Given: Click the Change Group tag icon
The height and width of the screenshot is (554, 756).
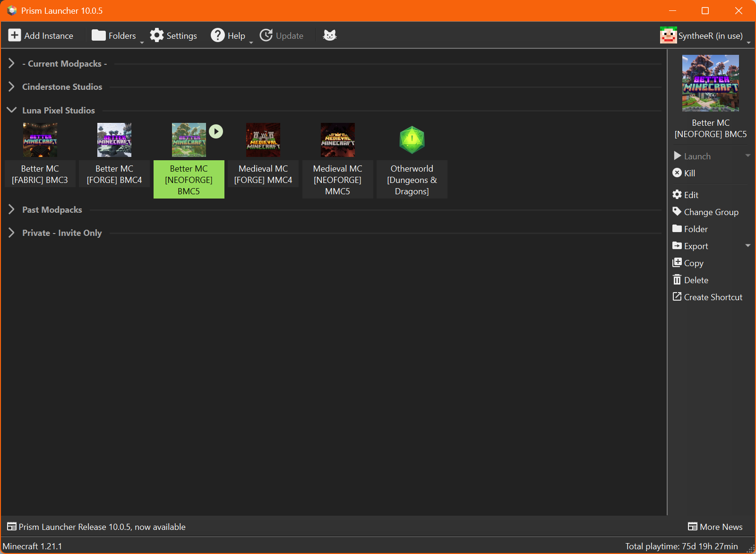Looking at the screenshot, I should pyautogui.click(x=677, y=212).
